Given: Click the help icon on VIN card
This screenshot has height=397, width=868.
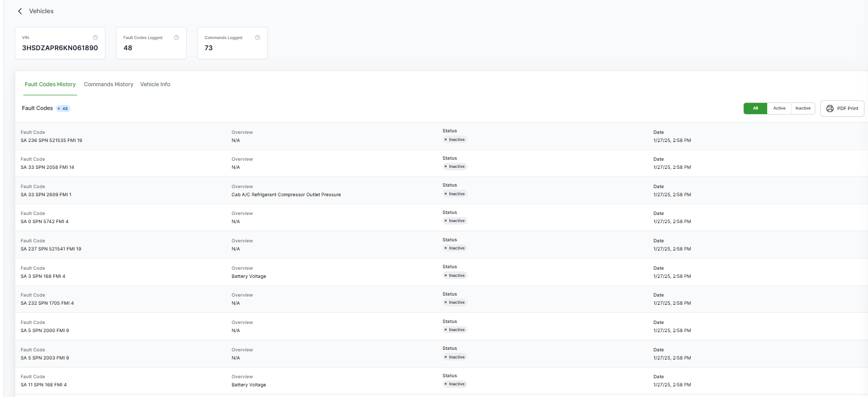Looking at the screenshot, I should tap(95, 38).
